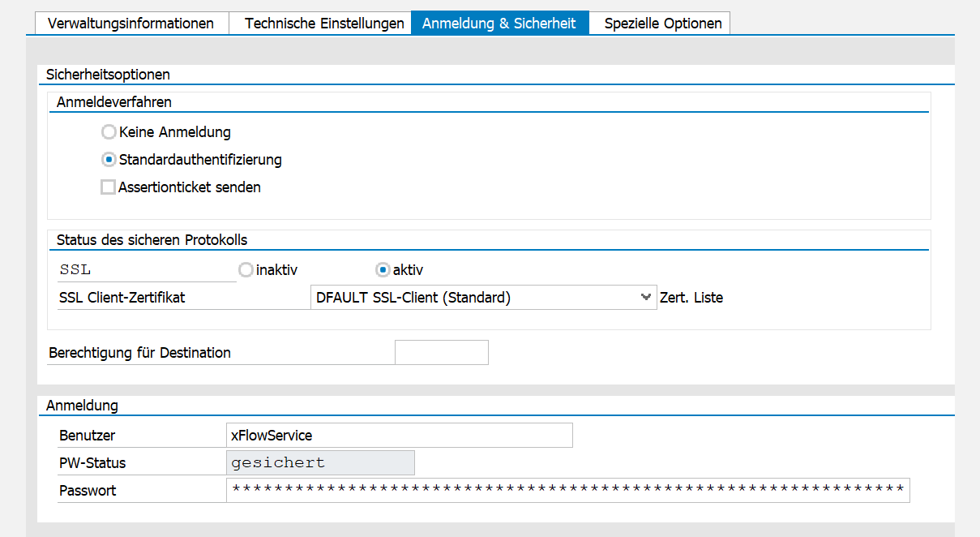This screenshot has height=537, width=980.
Task: Click the Sicherheitsoptionen section header
Action: tap(108, 74)
